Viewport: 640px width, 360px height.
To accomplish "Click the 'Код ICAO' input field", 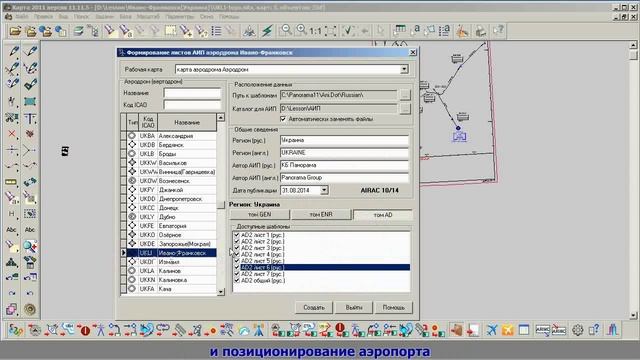I will (192, 105).
